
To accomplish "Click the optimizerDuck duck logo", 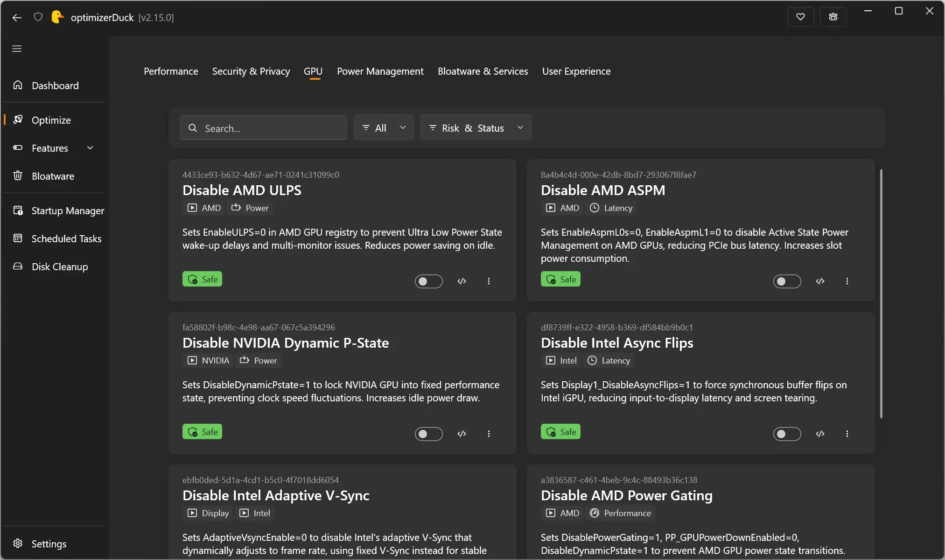I will click(57, 17).
